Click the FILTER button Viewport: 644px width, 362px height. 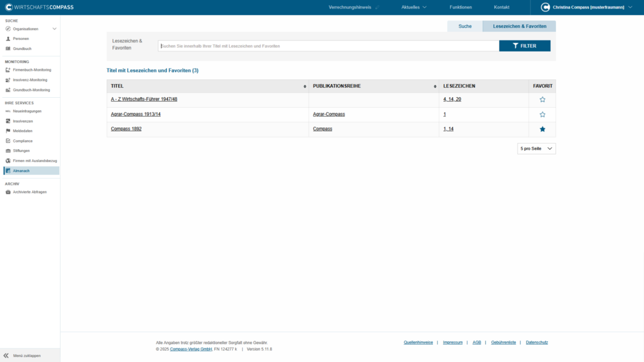point(525,45)
